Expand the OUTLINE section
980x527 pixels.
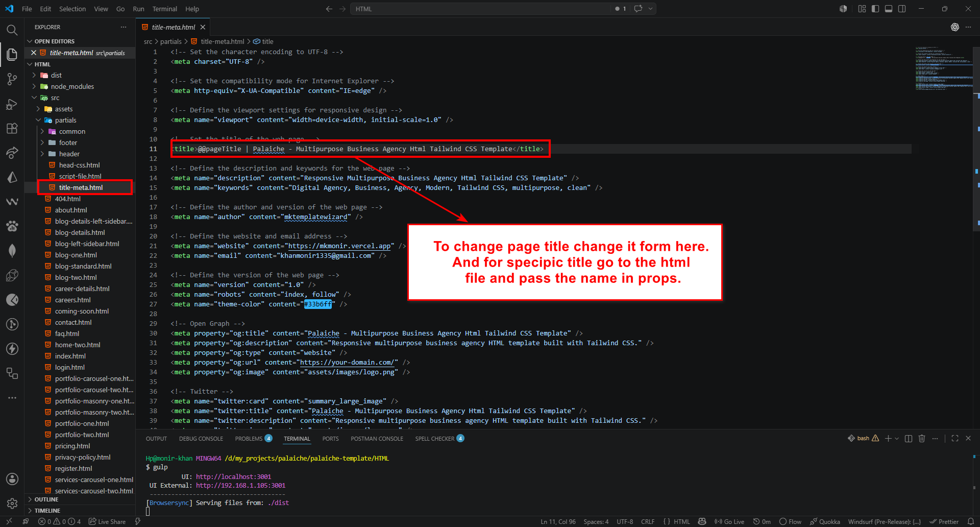click(x=46, y=499)
